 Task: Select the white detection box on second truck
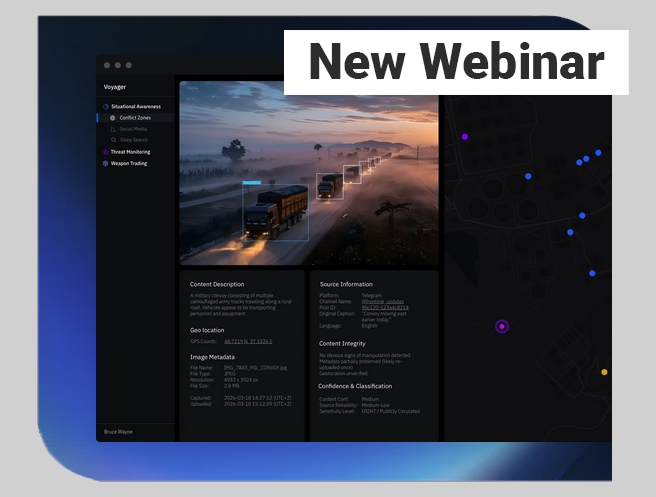tap(330, 186)
